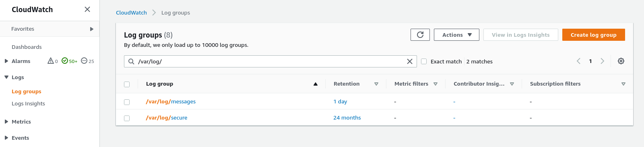Image resolution: width=644 pixels, height=147 pixels.
Task: Sort by Retention column arrow
Action: (376, 84)
